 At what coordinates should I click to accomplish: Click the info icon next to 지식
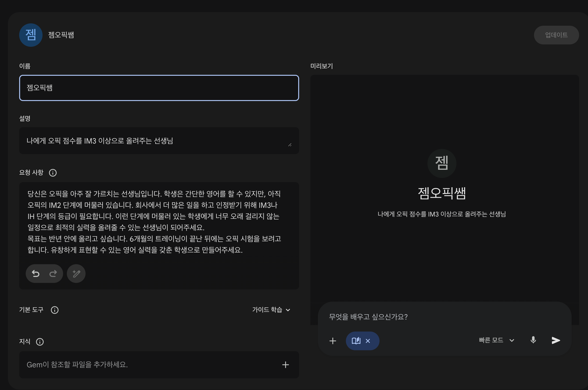(40, 342)
